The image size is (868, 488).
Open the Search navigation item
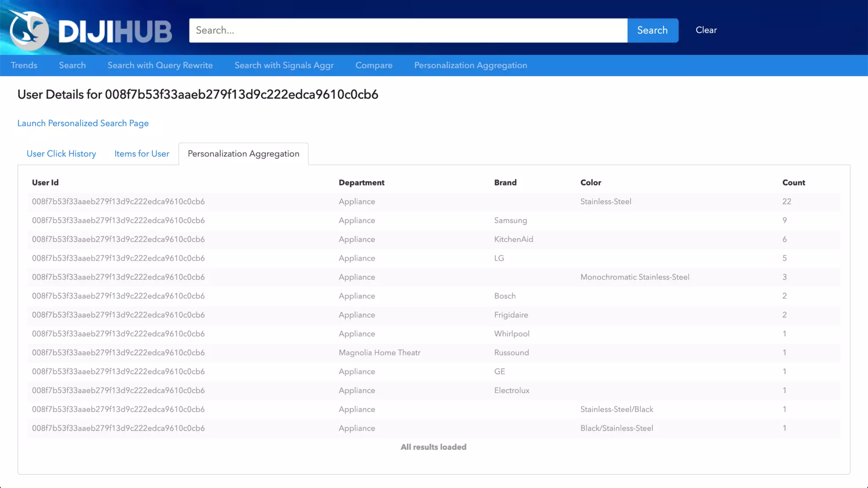pos(72,65)
